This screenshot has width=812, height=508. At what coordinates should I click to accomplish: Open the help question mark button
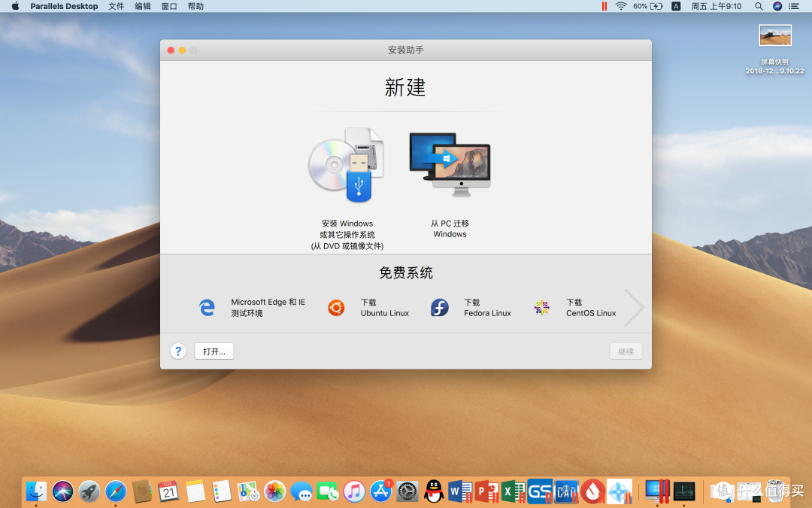[x=178, y=351]
